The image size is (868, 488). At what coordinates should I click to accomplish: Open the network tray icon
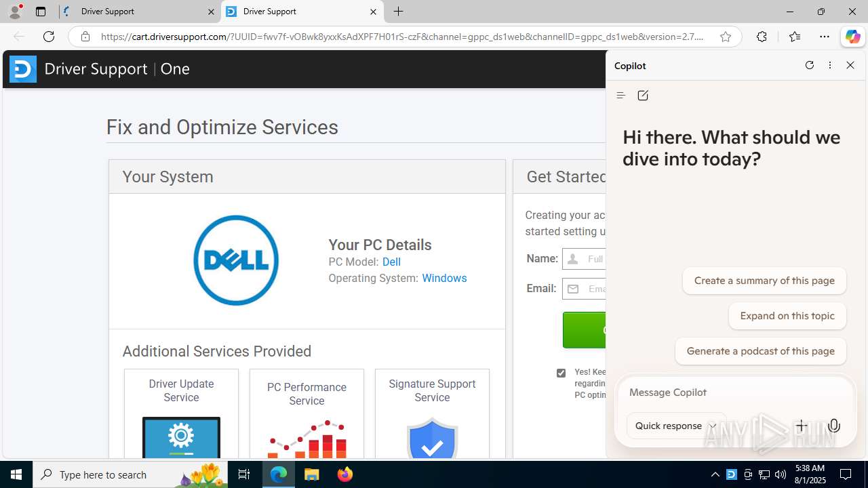point(764,474)
